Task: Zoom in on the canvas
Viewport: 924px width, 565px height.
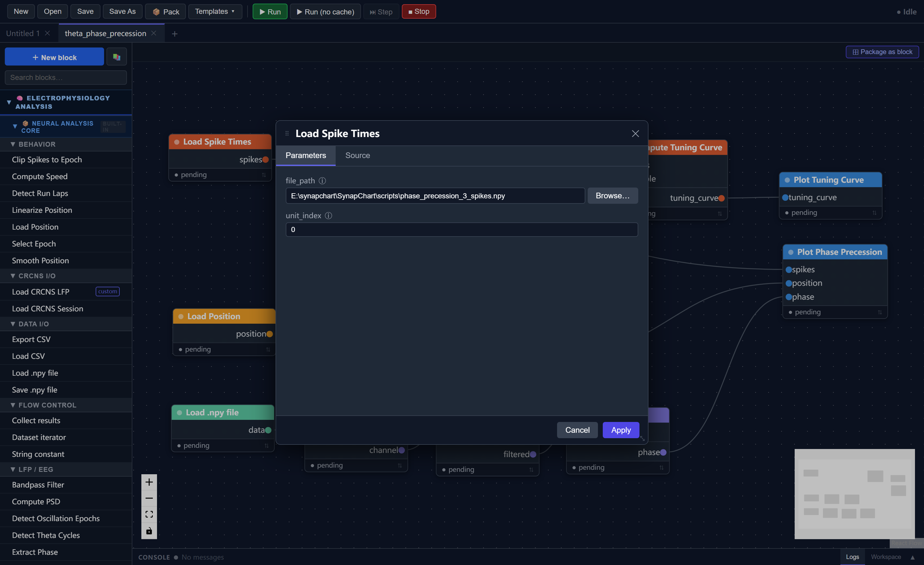Action: click(x=149, y=482)
